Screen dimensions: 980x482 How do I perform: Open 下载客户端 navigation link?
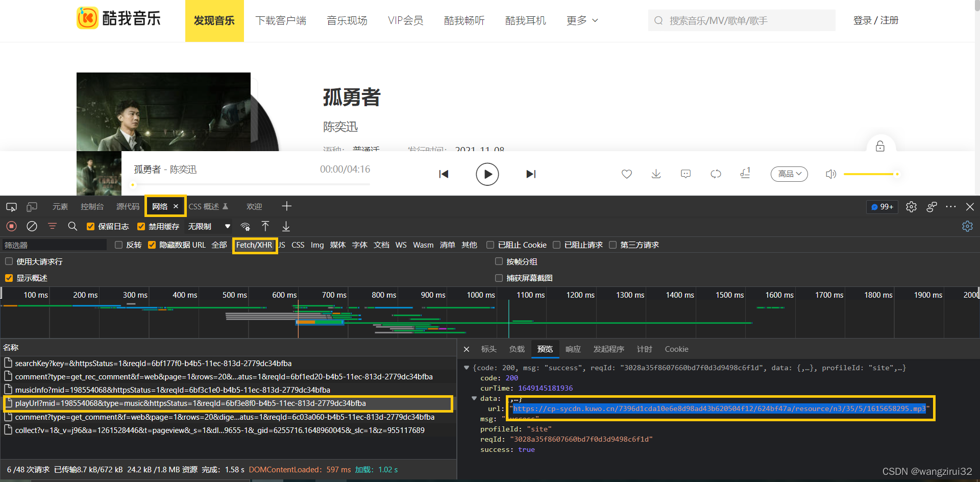point(281,20)
